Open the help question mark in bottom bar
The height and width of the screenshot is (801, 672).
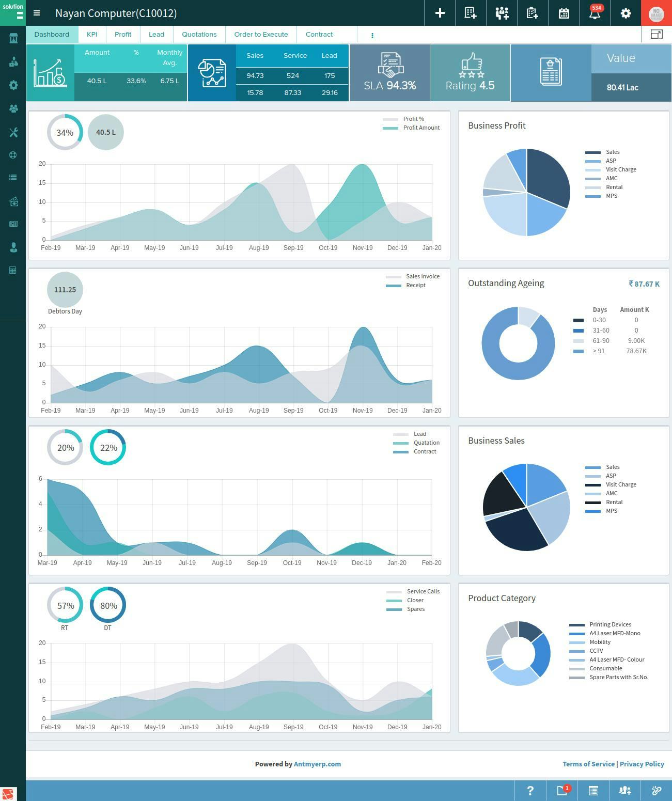pyautogui.click(x=530, y=790)
